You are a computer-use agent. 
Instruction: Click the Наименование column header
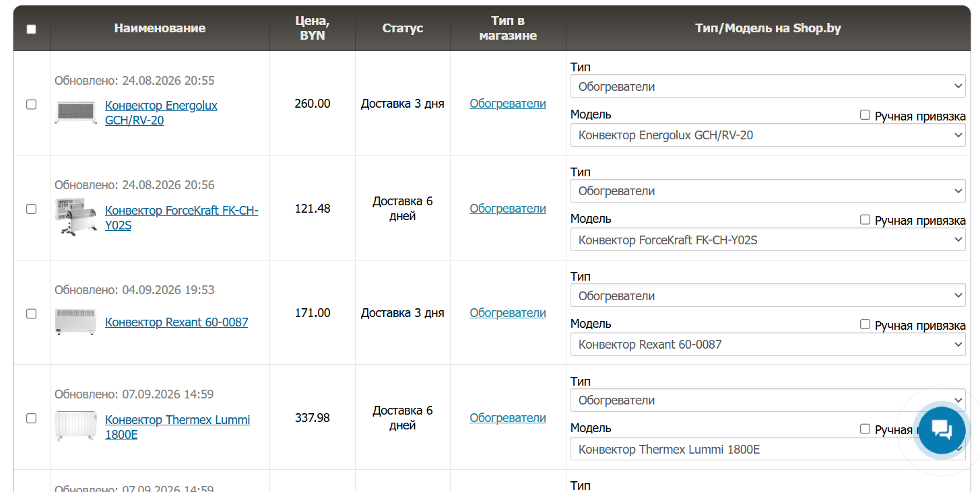pos(160,28)
